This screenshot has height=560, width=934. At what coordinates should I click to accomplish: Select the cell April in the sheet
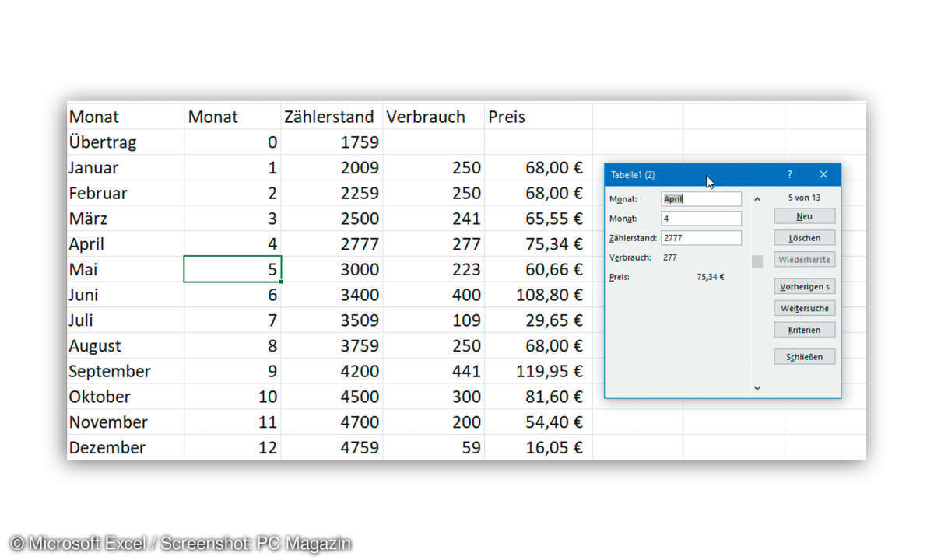click(x=125, y=244)
